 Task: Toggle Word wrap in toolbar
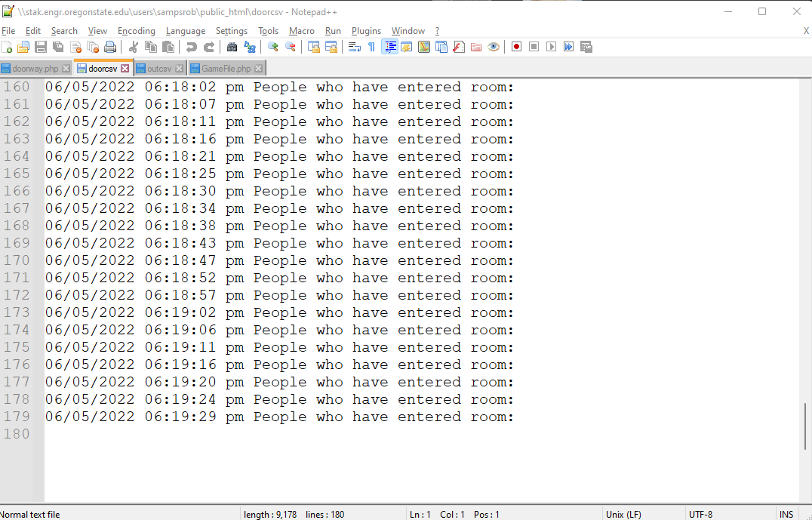click(354, 47)
